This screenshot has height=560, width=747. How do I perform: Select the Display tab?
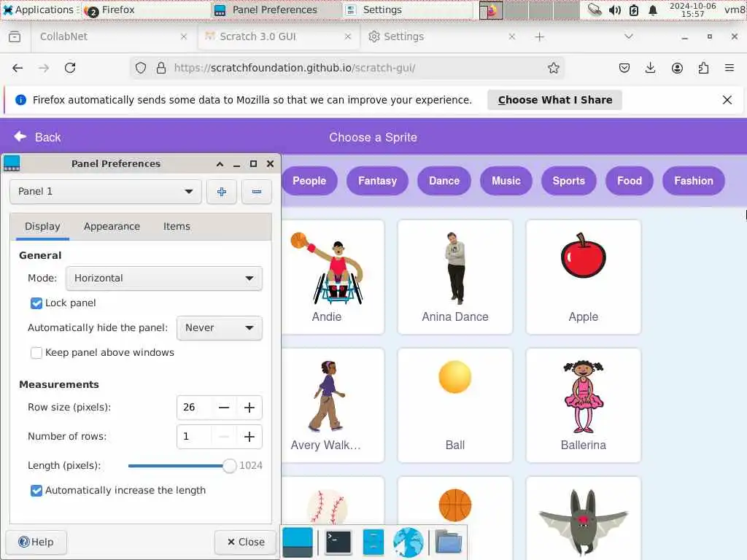coord(42,227)
